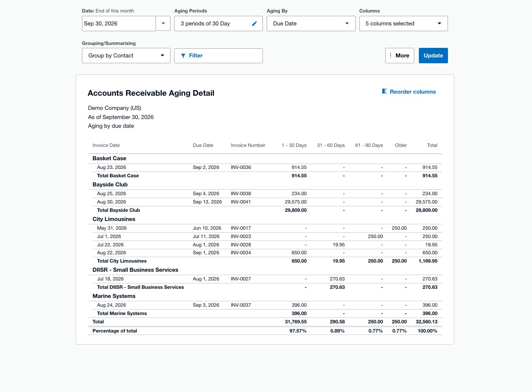The width and height of the screenshot is (532, 392).
Task: Expand the 5 columns selected dropdown
Action: [403, 23]
